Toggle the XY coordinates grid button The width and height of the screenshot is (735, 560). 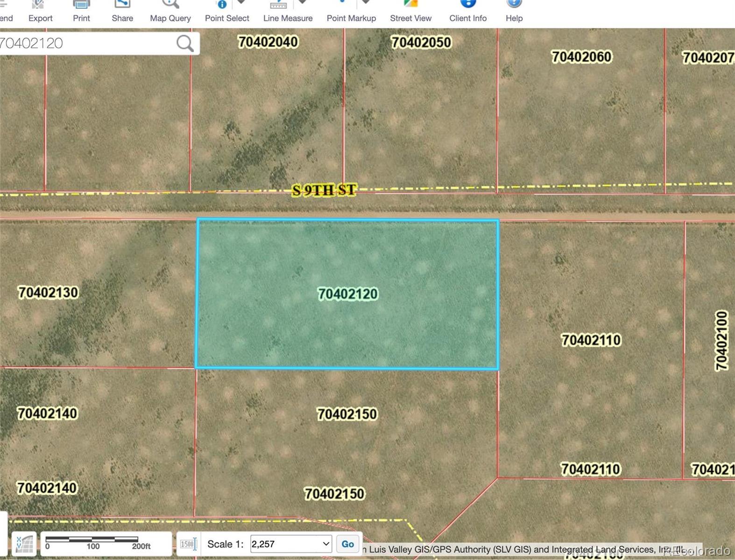(x=24, y=544)
